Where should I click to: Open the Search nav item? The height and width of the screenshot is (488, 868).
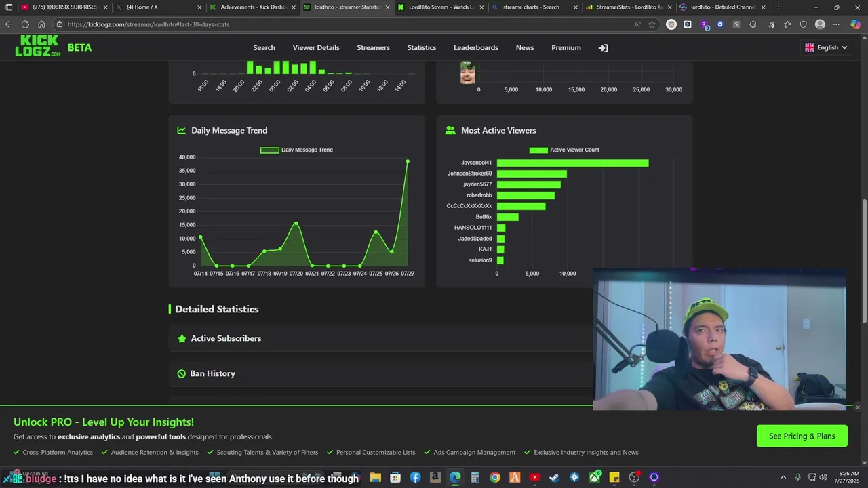(264, 47)
